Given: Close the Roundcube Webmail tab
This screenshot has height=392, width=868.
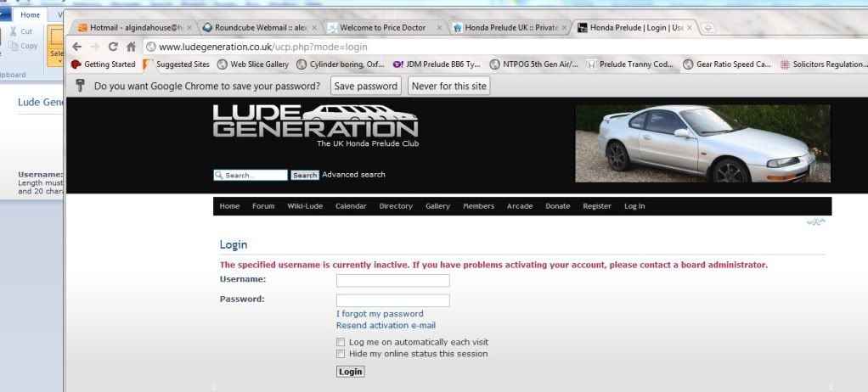Looking at the screenshot, I should [314, 27].
